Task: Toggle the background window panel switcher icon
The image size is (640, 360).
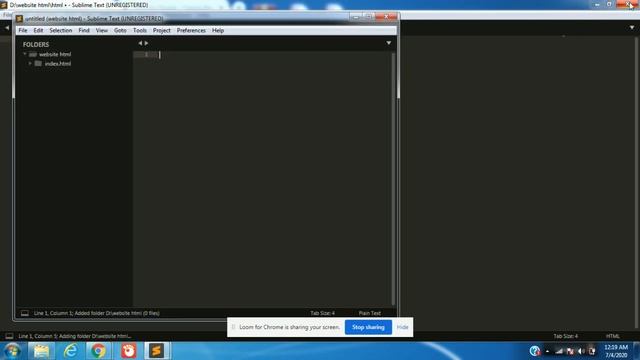Action: 9,336
